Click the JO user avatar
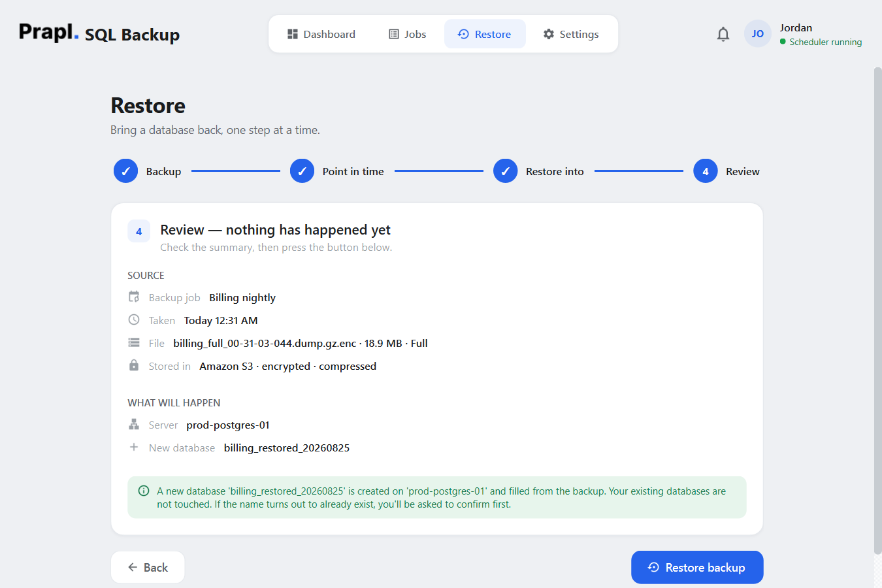 (757, 34)
